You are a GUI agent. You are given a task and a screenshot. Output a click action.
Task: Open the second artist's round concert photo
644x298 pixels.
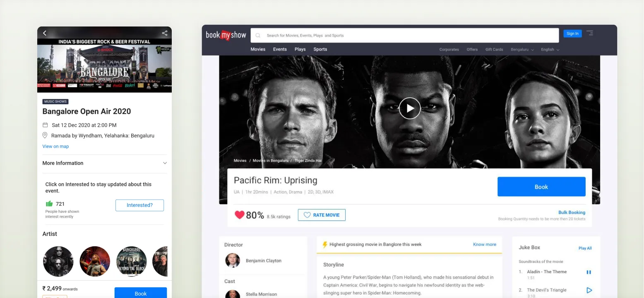[x=95, y=261]
